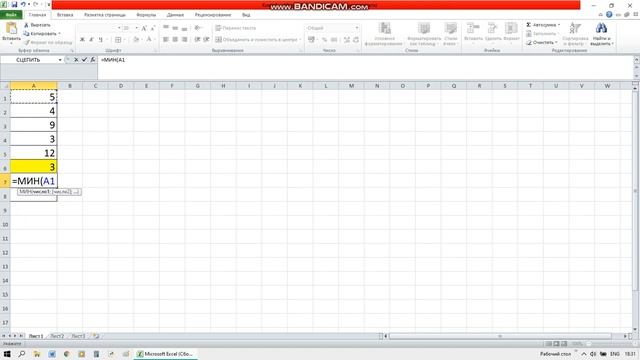The width and height of the screenshot is (640, 360).
Task: Click the Undo arrow in quick access toolbar
Action: [24, 4]
